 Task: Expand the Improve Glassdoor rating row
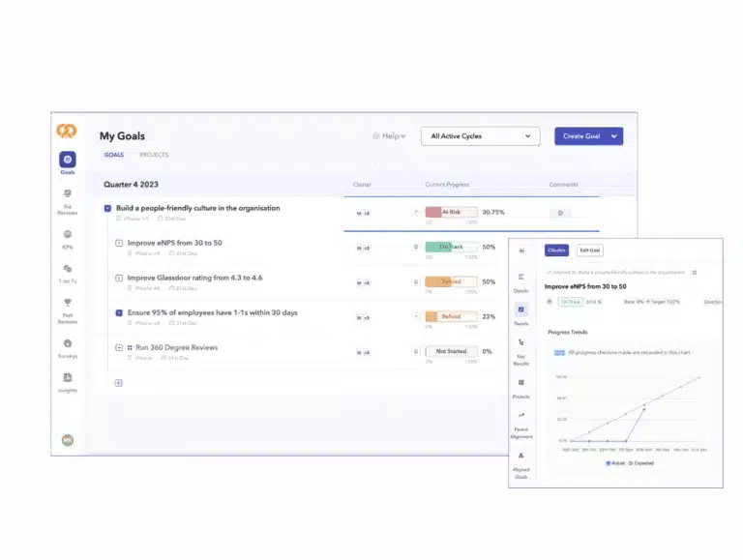pyautogui.click(x=119, y=279)
